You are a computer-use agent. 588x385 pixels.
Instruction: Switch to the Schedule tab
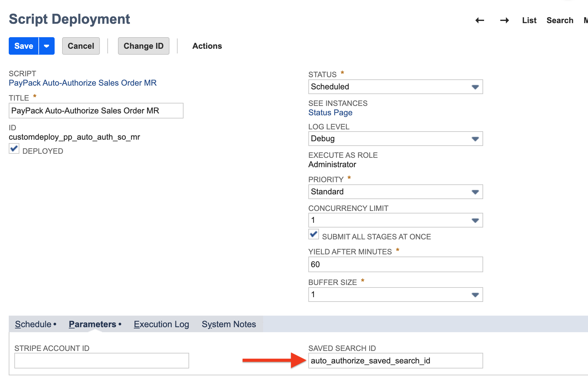[32, 324]
